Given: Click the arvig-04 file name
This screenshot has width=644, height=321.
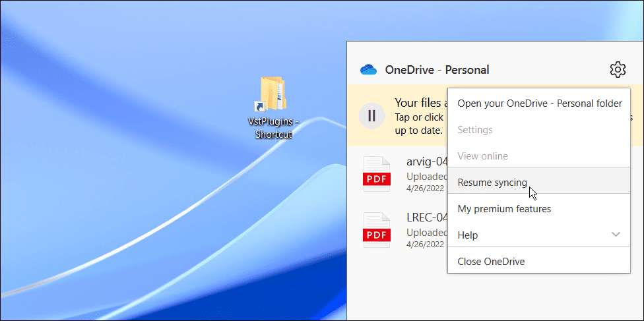Looking at the screenshot, I should pyautogui.click(x=427, y=161).
